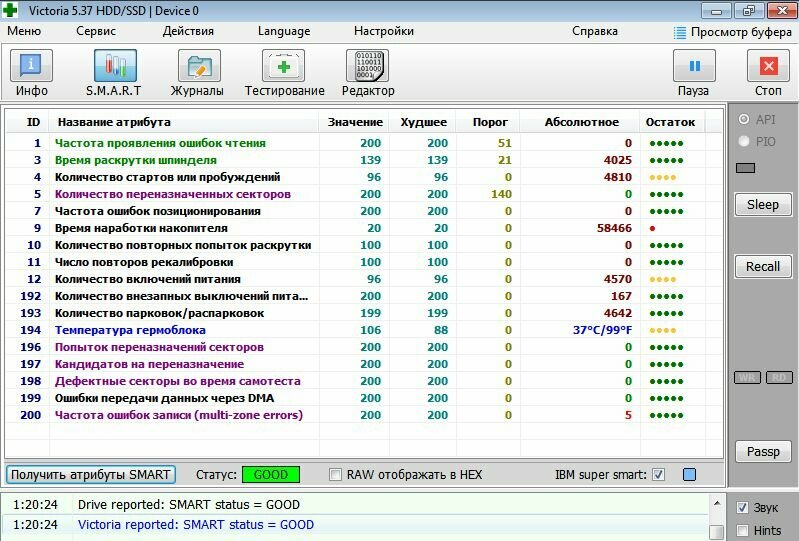Image resolution: width=799 pixels, height=541 pixels.
Task: Select the API radio button
Action: click(x=744, y=119)
